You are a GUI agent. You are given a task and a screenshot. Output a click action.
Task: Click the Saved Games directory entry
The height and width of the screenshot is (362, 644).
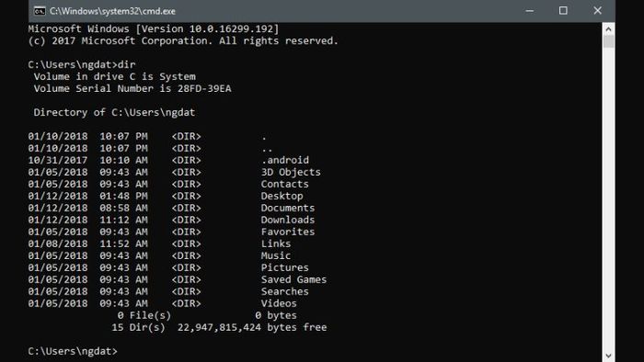click(177, 279)
